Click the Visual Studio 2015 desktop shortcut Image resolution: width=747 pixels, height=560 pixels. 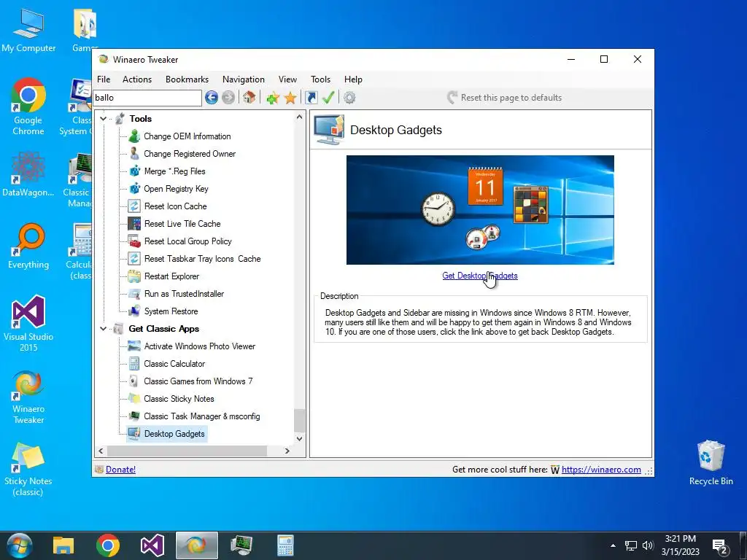(28, 324)
